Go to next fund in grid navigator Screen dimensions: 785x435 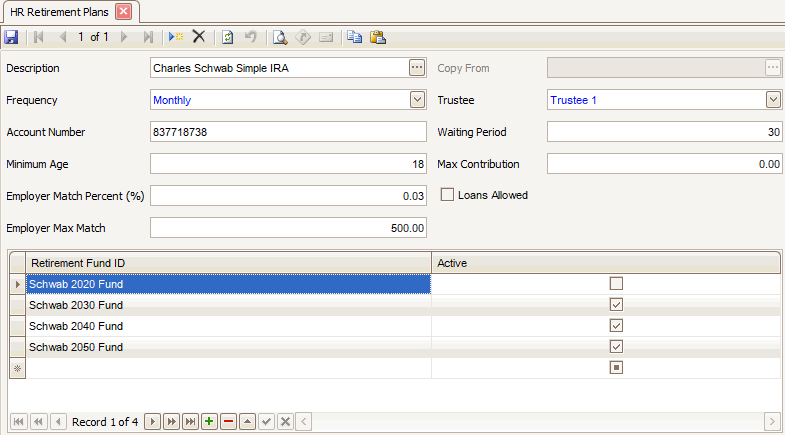[x=153, y=421]
